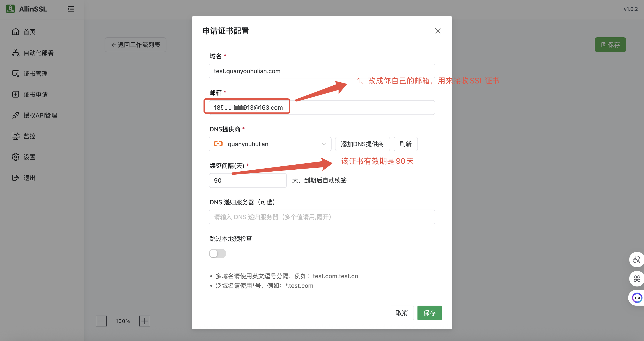Click the 添加DNS提供商 button
The width and height of the screenshot is (644, 341).
362,144
